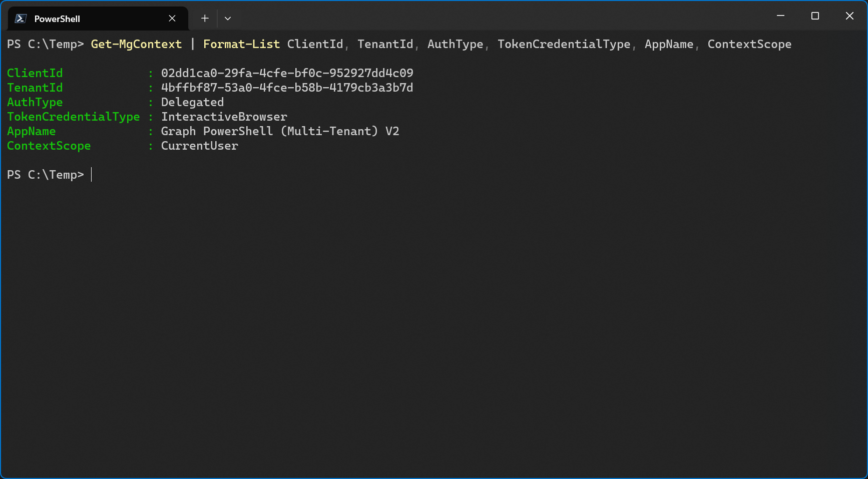This screenshot has height=479, width=868.
Task: Expand the new tab profile dropdown
Action: [228, 19]
